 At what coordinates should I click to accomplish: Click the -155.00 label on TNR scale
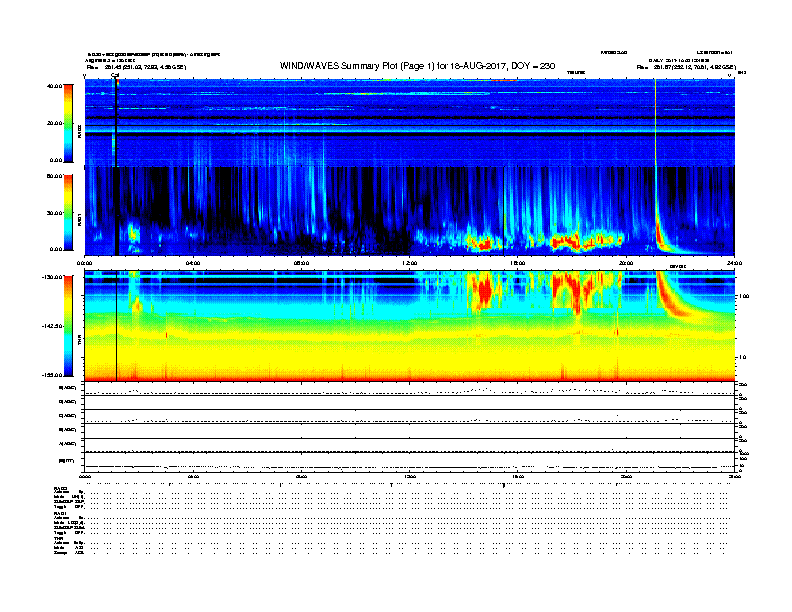[x=52, y=375]
